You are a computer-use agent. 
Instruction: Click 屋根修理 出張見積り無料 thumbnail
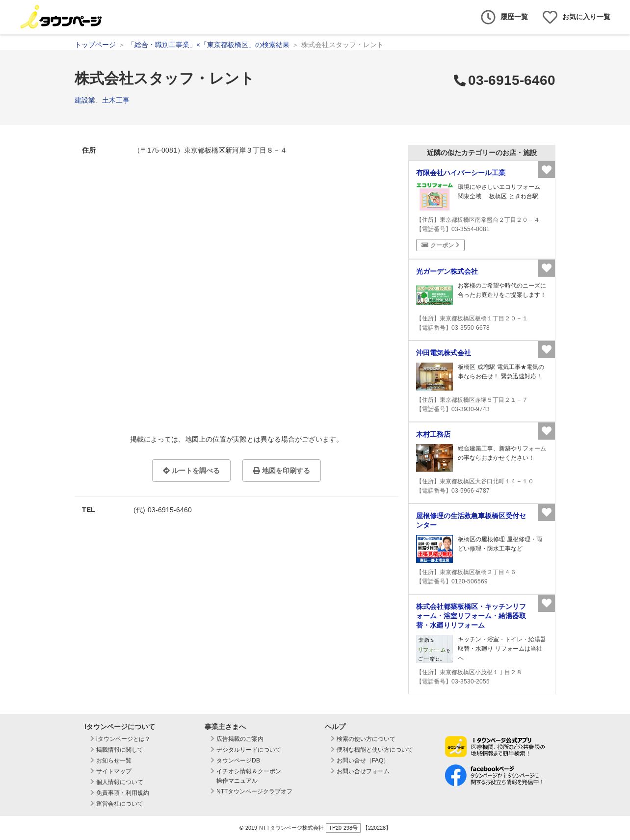tap(434, 549)
